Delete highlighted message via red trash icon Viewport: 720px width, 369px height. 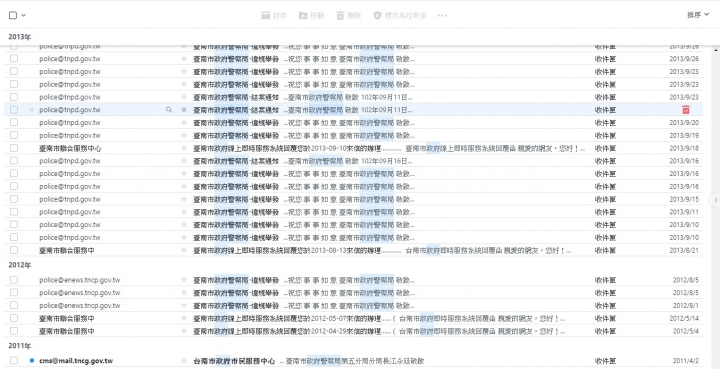[x=686, y=110]
